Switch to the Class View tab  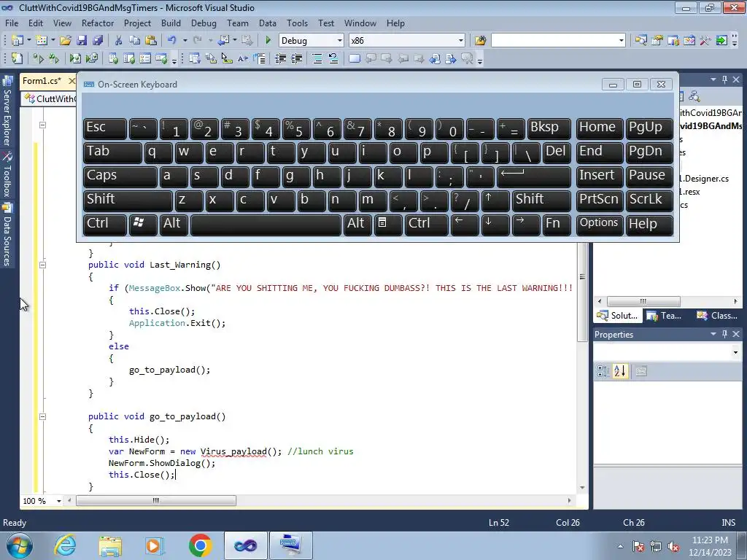pyautogui.click(x=718, y=316)
